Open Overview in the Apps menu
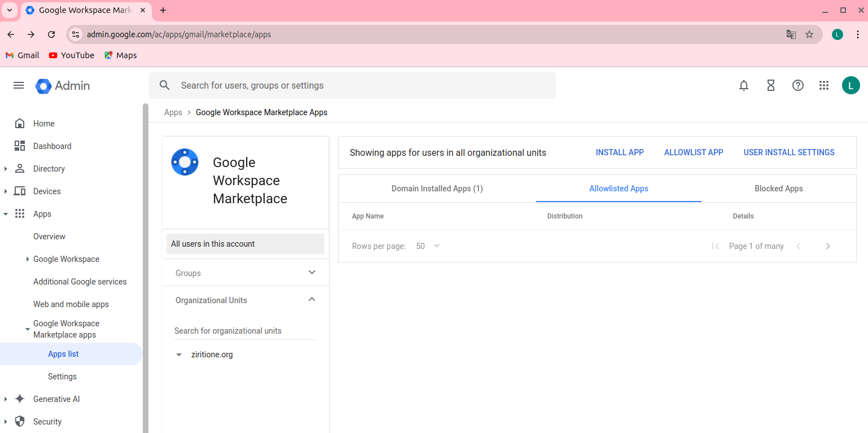This screenshot has height=433, width=868. (49, 237)
